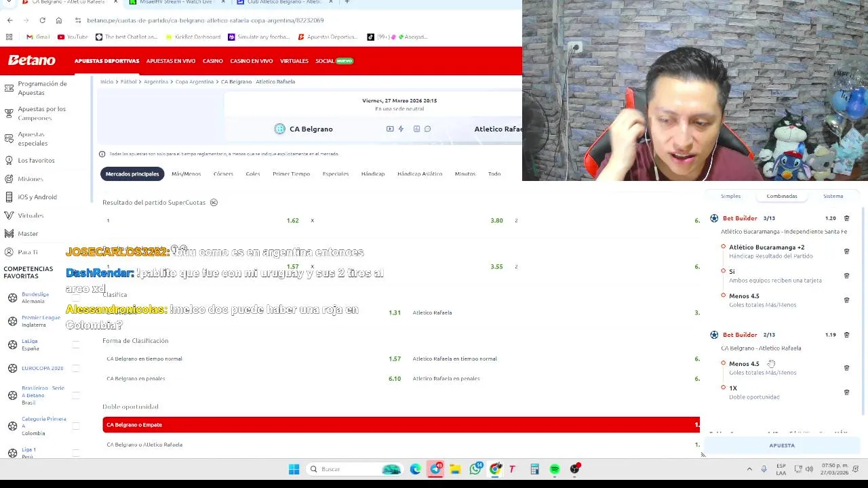
Task: Click the lightning bolt icon in match header
Action: [401, 129]
